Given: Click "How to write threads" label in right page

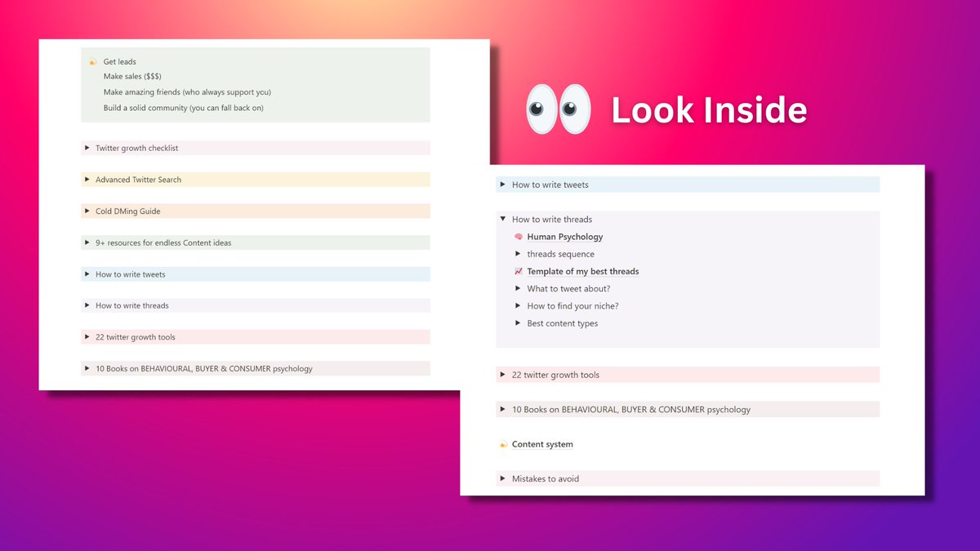Looking at the screenshot, I should point(552,220).
